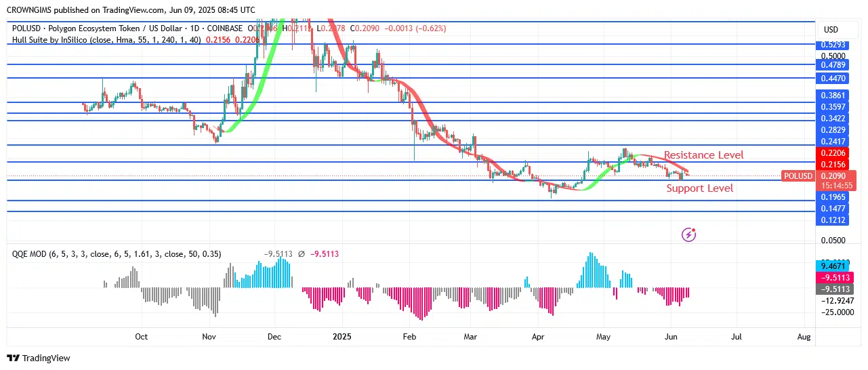The height and width of the screenshot is (370, 868).
Task: Open the USD currency selector
Action: (x=831, y=30)
